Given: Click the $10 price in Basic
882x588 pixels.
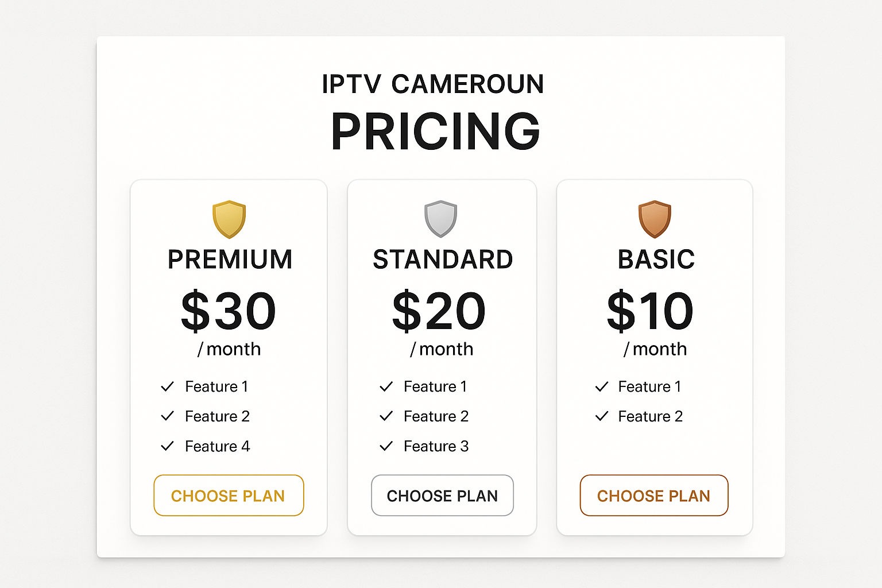Looking at the screenshot, I should click(x=650, y=311).
